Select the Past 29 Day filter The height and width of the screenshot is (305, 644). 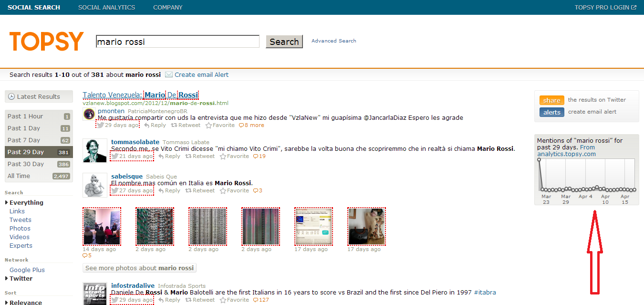tap(39, 152)
